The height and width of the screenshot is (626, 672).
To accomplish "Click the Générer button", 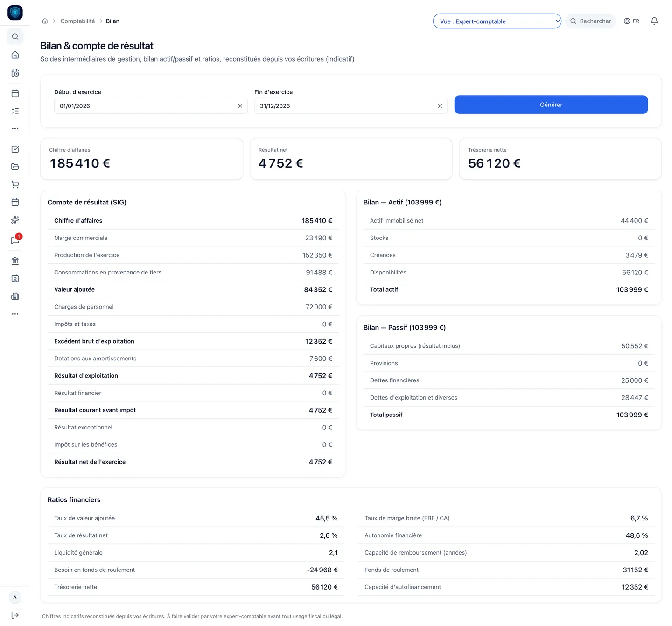I will coord(551,105).
